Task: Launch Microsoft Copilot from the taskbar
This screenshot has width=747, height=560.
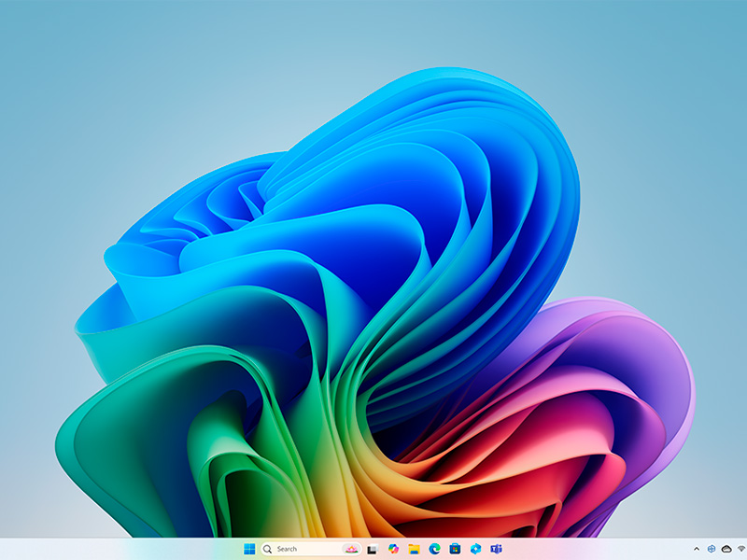Action: coord(393,549)
